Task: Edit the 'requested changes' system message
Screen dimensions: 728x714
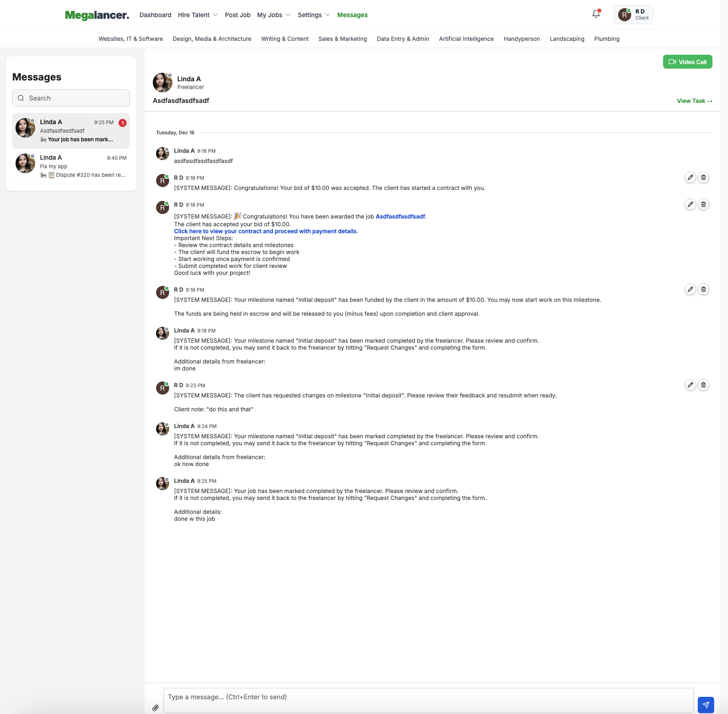Action: coord(690,385)
